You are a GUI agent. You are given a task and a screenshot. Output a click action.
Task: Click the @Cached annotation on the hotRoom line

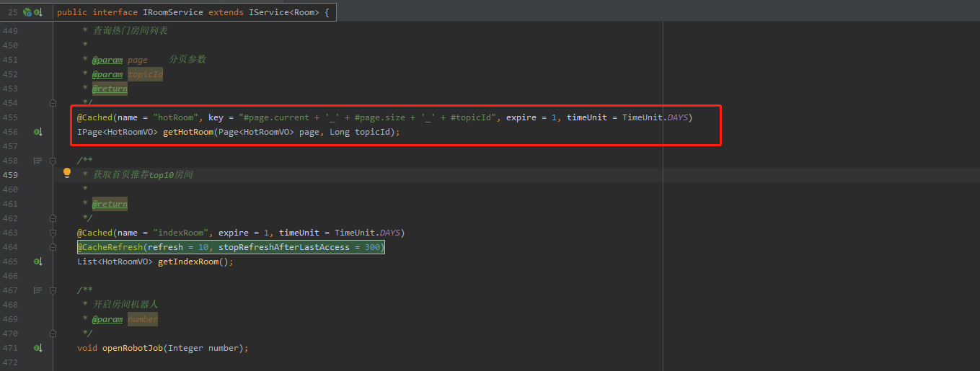(x=95, y=117)
